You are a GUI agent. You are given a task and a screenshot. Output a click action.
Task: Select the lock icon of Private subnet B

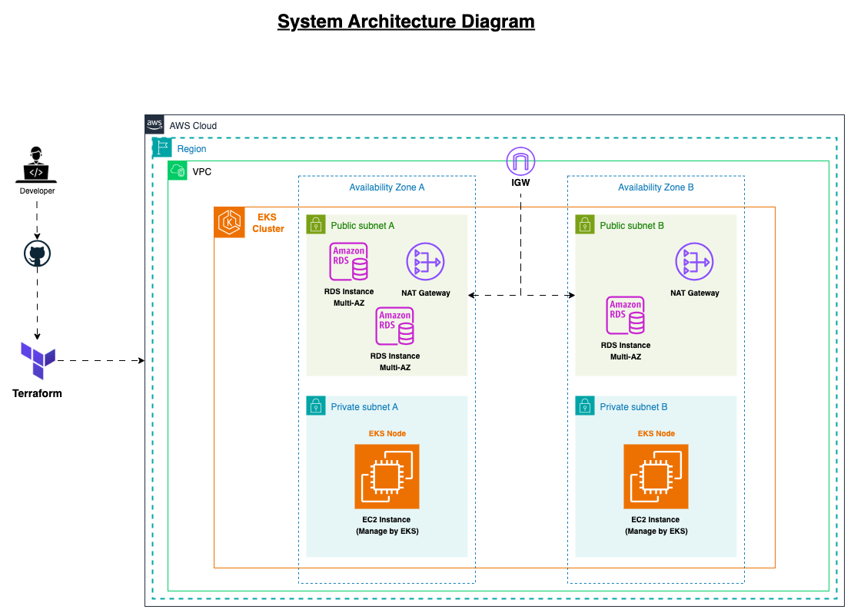[x=584, y=406]
